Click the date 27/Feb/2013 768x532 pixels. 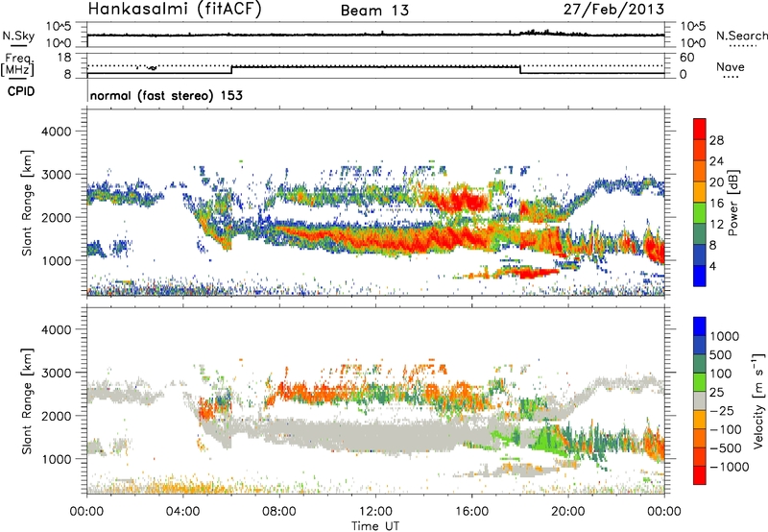coord(613,9)
